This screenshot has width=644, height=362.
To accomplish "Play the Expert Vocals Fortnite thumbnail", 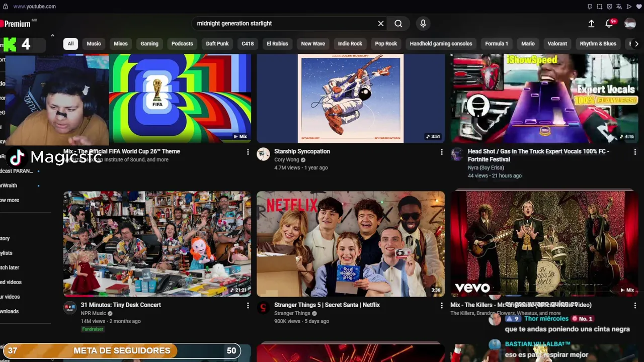I will click(x=544, y=99).
